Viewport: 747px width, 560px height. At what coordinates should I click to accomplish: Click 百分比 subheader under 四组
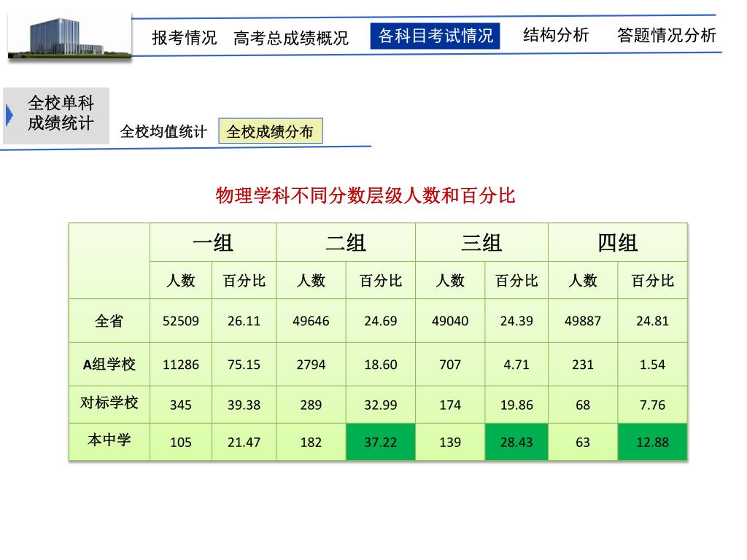pos(653,280)
